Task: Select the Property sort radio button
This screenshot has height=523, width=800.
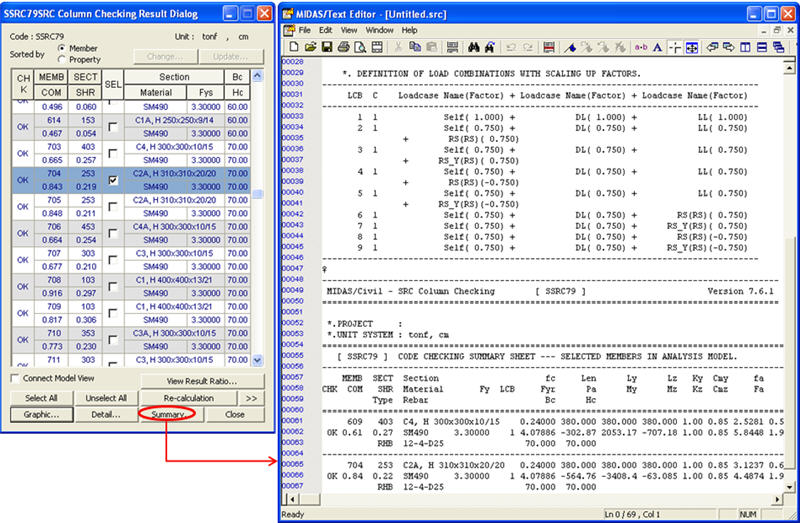Action: pos(62,59)
